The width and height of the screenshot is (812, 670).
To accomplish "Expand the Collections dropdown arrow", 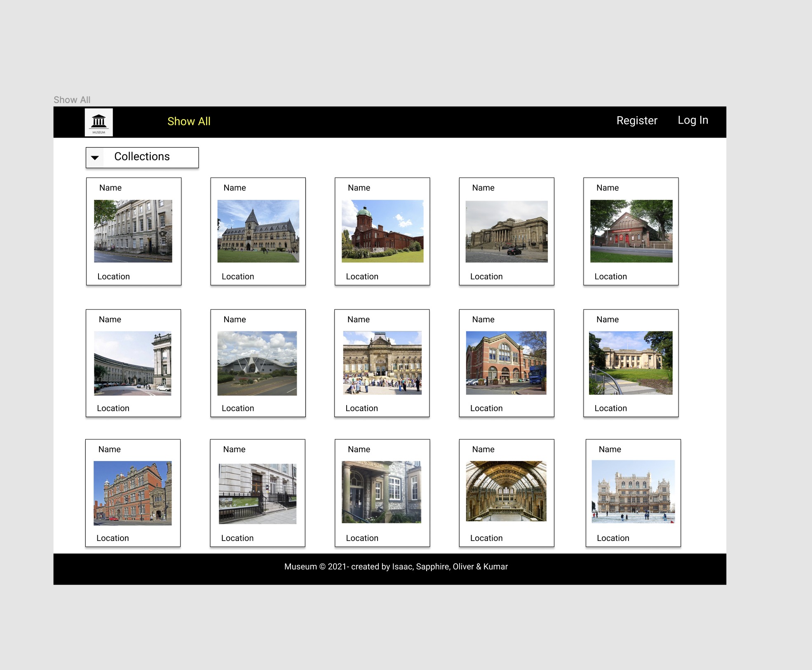I will click(x=95, y=158).
